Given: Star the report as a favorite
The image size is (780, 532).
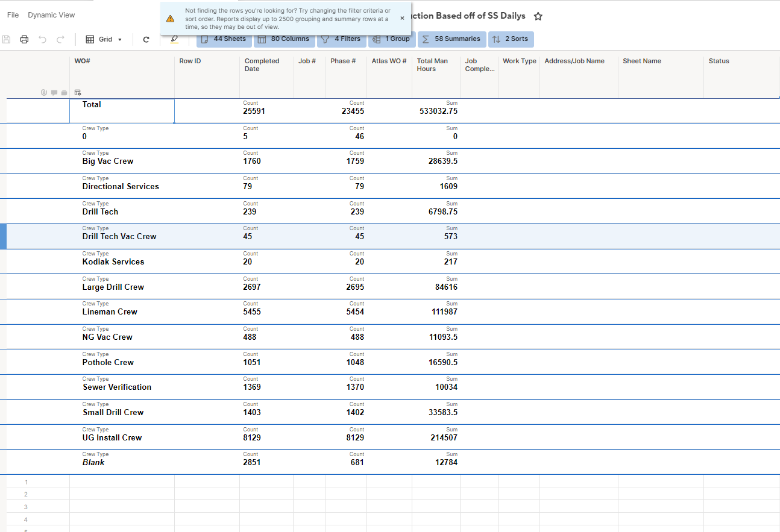Looking at the screenshot, I should 538,16.
